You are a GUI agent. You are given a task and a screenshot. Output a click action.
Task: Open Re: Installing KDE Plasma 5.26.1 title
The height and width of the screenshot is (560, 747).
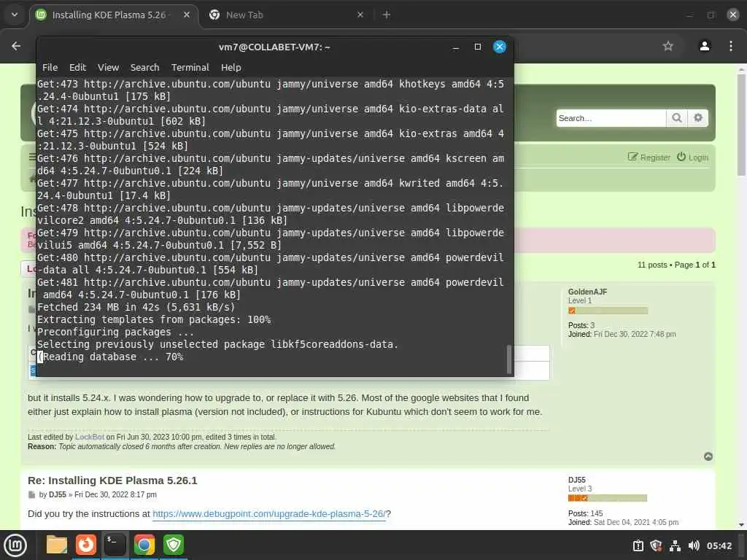[x=112, y=481]
